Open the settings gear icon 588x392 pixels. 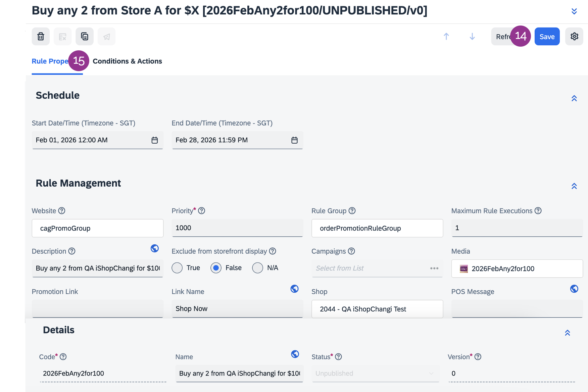[574, 37]
